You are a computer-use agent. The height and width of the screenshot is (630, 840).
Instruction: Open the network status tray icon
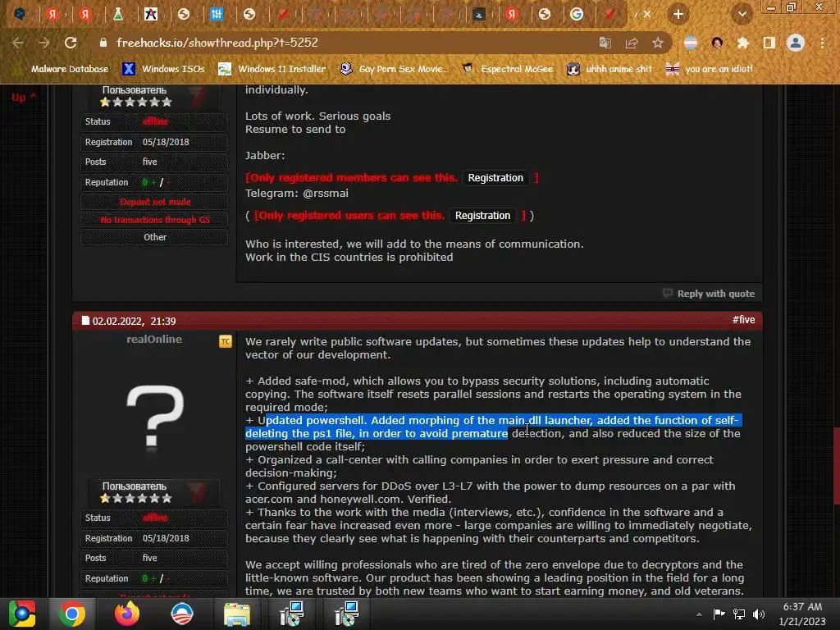pos(739,614)
